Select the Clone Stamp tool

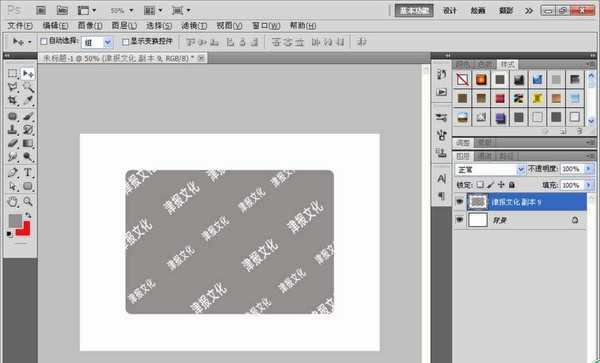coord(13,130)
